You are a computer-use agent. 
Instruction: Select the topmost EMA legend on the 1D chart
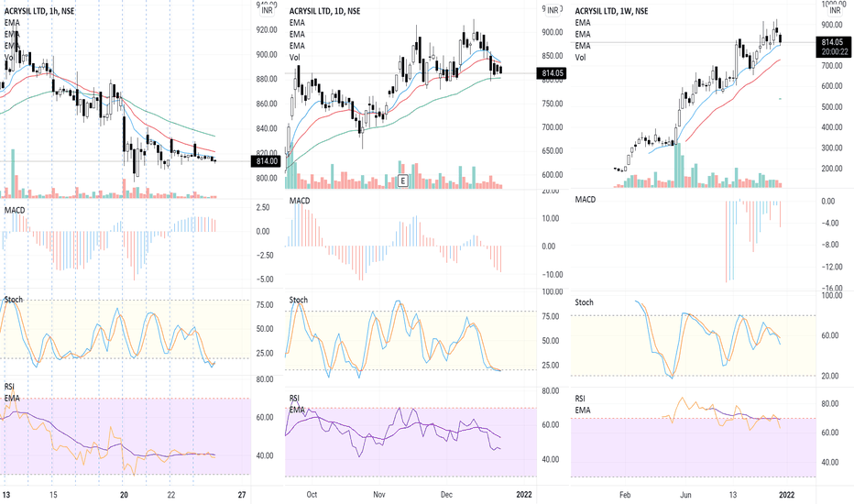click(298, 22)
